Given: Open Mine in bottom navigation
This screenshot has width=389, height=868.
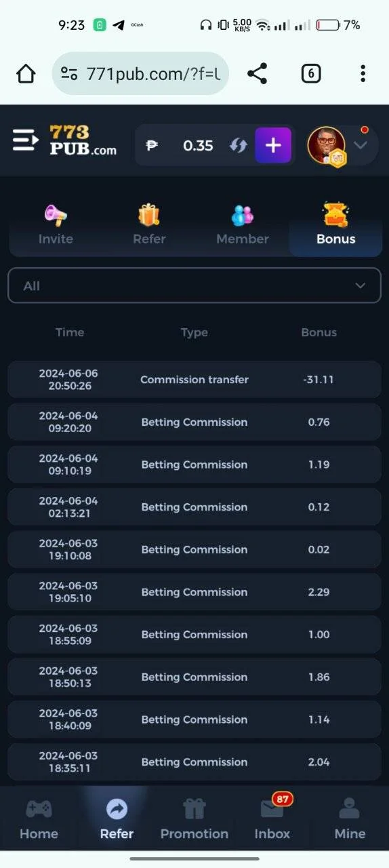Looking at the screenshot, I should point(350,818).
